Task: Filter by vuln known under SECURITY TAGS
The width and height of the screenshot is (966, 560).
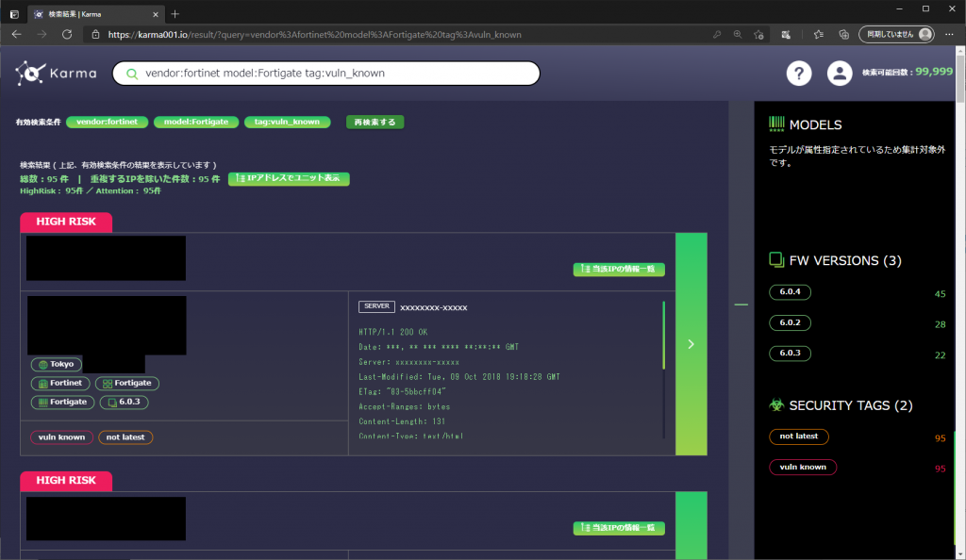Action: (x=803, y=467)
